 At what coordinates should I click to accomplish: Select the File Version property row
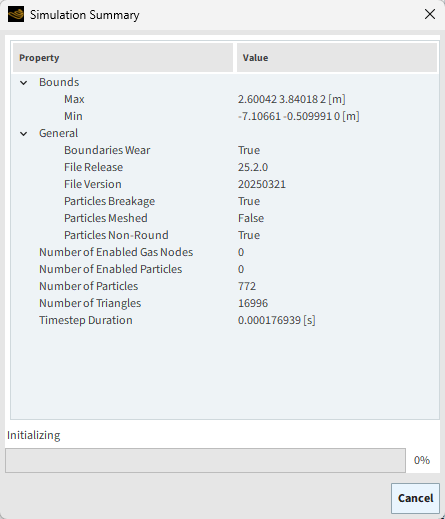pyautogui.click(x=225, y=184)
